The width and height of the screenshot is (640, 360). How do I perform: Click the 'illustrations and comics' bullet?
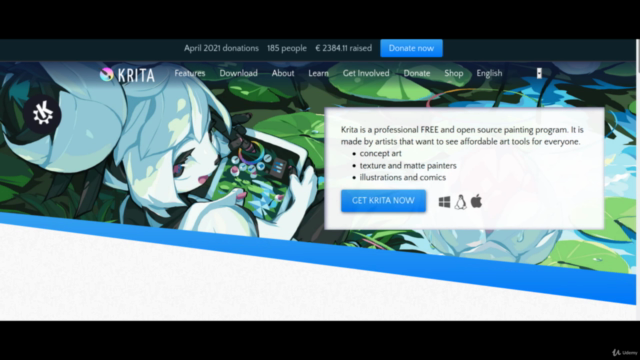pyautogui.click(x=402, y=178)
